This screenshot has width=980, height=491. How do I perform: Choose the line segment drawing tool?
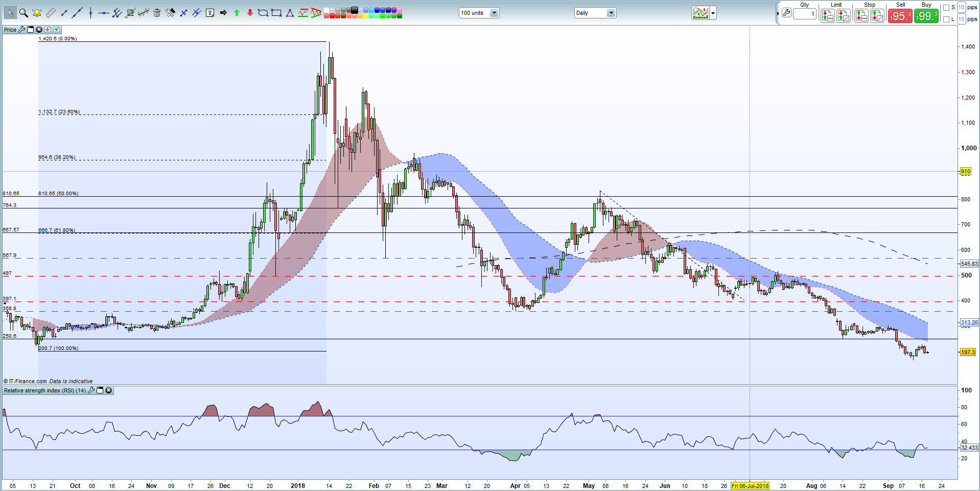[x=64, y=13]
